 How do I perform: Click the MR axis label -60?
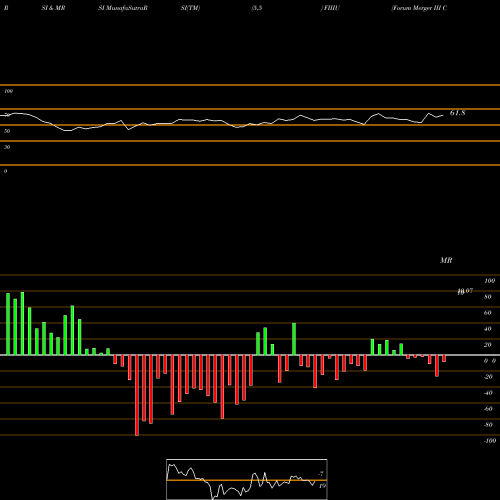488,409
